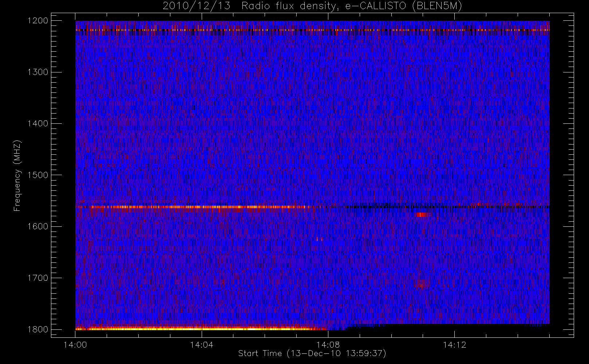The width and height of the screenshot is (589, 364).
Task: Click the dotted interference line near 1220 MHz
Action: point(312,30)
